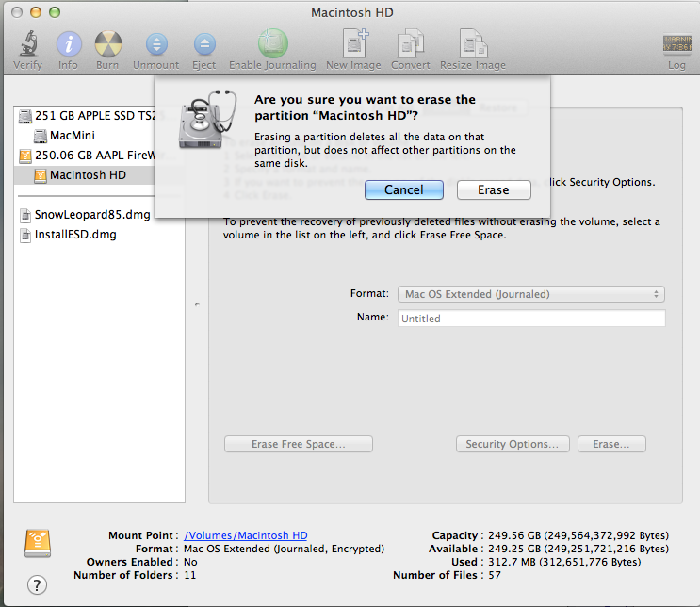Screen dimensions: 700x607
Task: Click the help question mark button
Action: pyautogui.click(x=37, y=584)
